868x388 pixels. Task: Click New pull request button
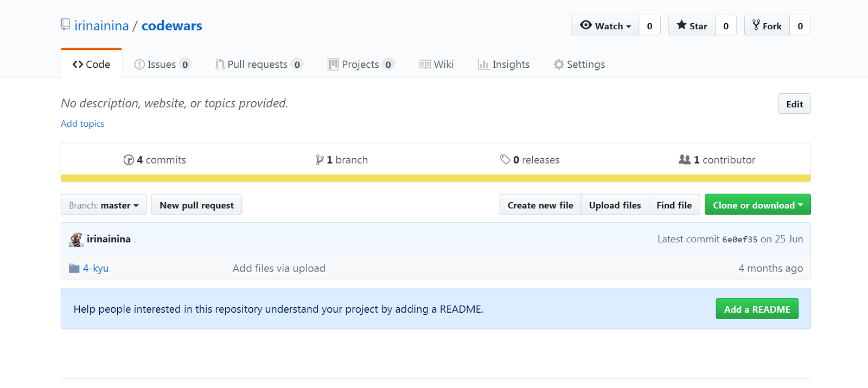pyautogui.click(x=196, y=205)
